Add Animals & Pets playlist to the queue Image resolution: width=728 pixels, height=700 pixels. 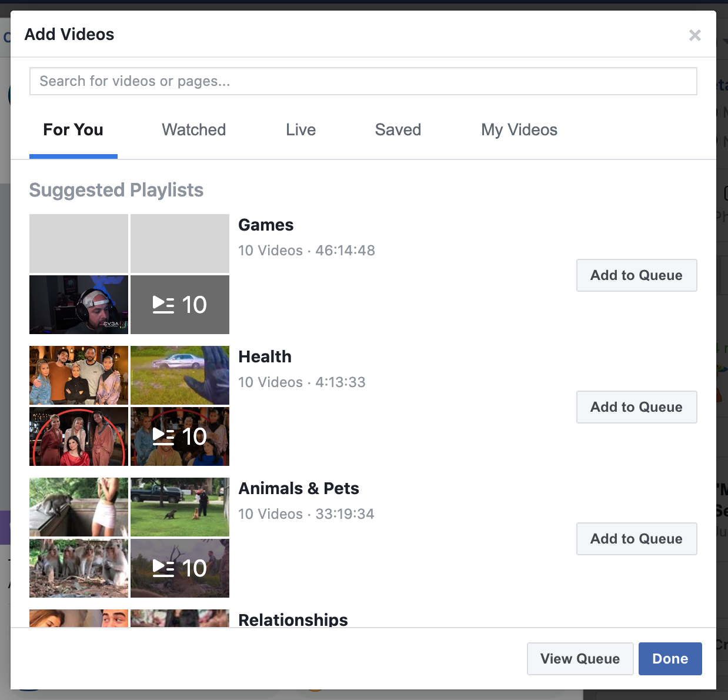636,539
